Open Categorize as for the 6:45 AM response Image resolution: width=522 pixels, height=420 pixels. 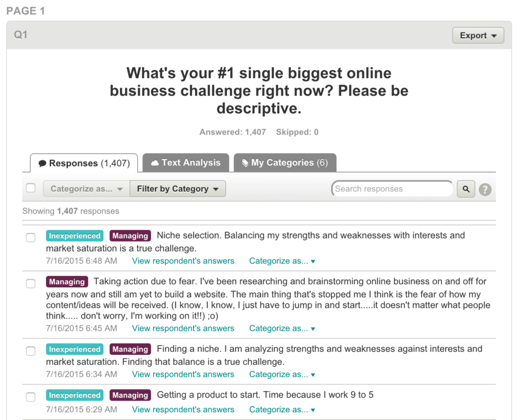pyautogui.click(x=282, y=328)
